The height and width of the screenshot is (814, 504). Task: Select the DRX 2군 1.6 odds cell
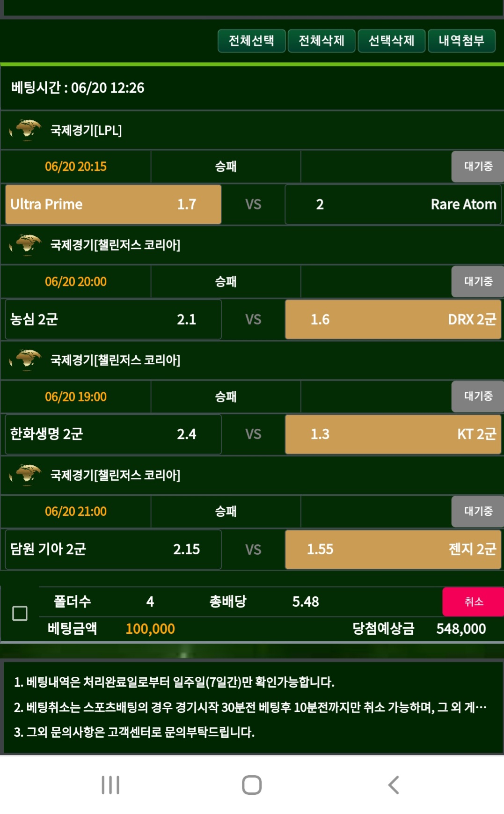click(x=393, y=319)
